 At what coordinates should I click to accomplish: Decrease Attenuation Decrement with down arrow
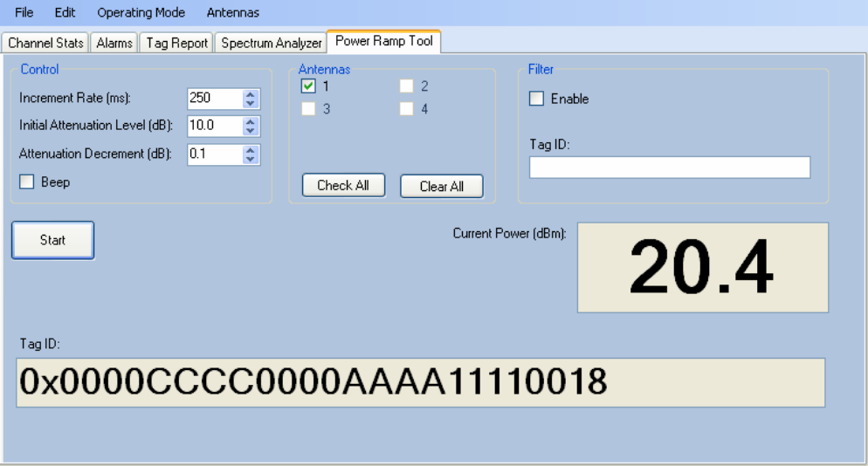coord(251,159)
